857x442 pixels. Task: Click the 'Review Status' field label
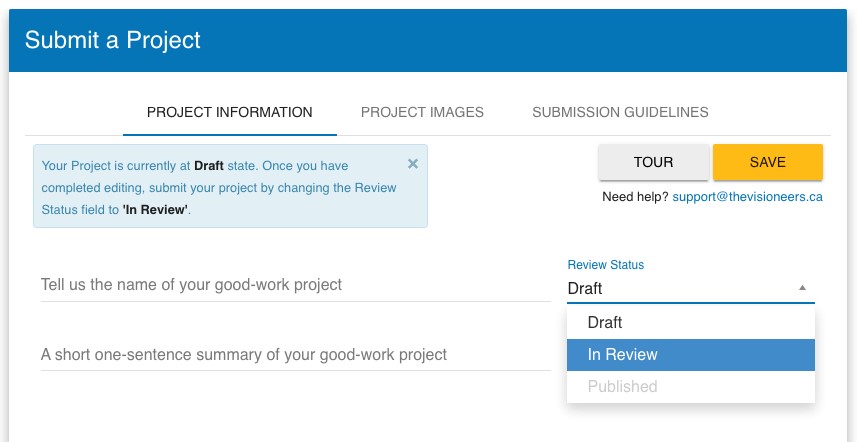[x=605, y=265]
